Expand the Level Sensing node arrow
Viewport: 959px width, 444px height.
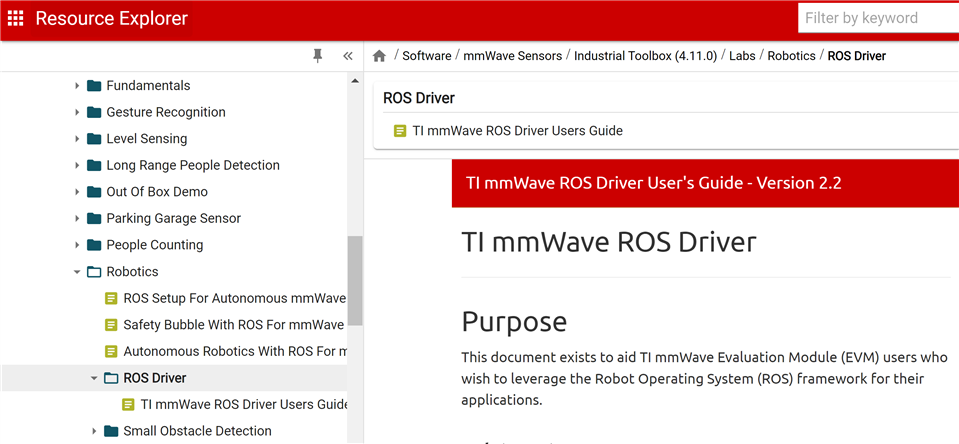[x=77, y=139]
